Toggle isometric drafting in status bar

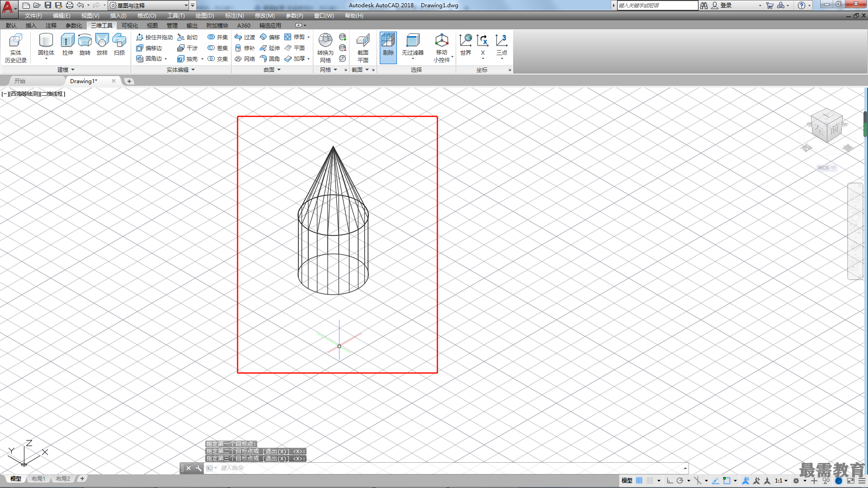coord(698,481)
